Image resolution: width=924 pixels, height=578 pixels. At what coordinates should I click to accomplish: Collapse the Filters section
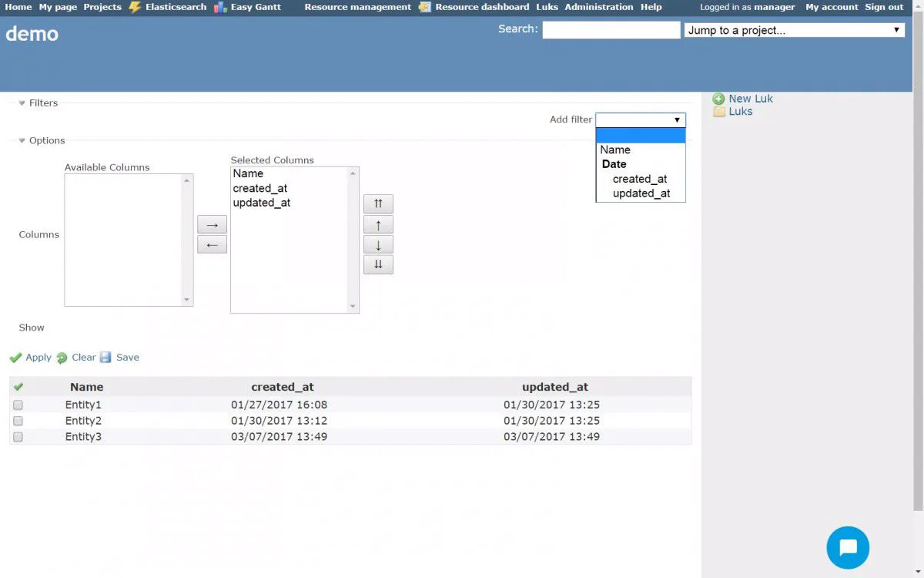pos(22,103)
